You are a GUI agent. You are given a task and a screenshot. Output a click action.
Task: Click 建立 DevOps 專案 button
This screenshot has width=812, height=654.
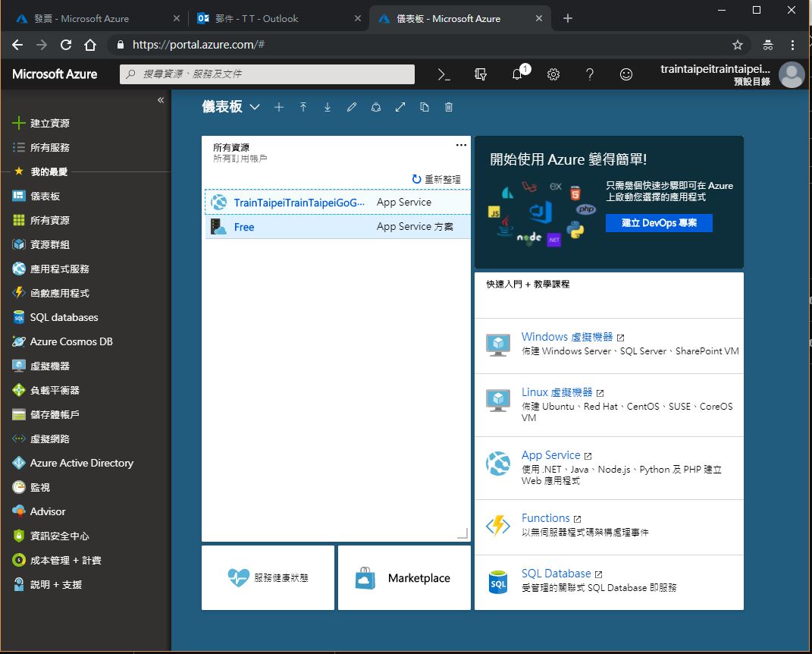point(659,223)
